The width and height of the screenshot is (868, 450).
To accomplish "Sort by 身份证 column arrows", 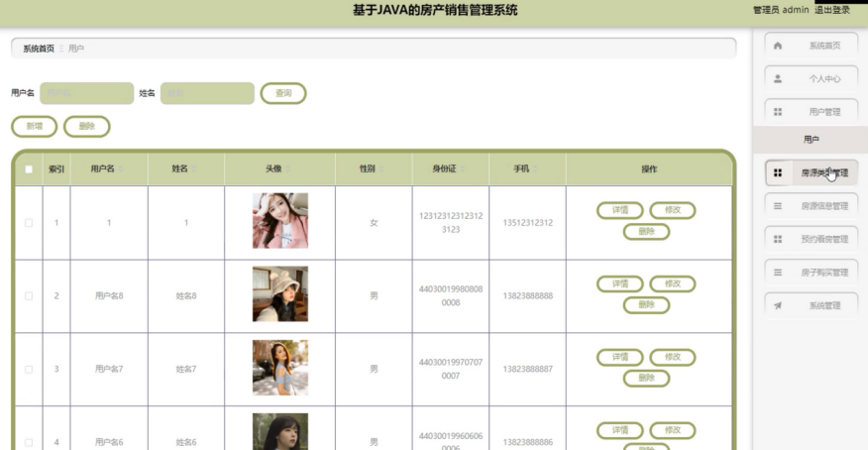I will [x=462, y=169].
